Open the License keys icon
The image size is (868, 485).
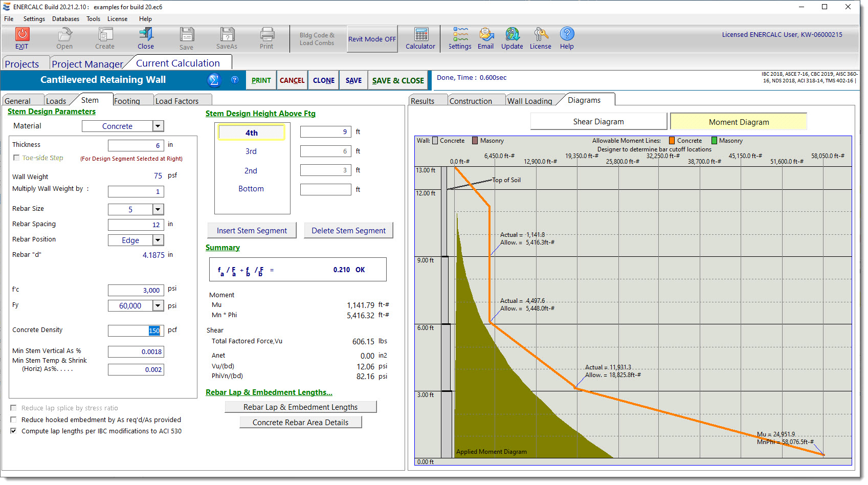541,34
